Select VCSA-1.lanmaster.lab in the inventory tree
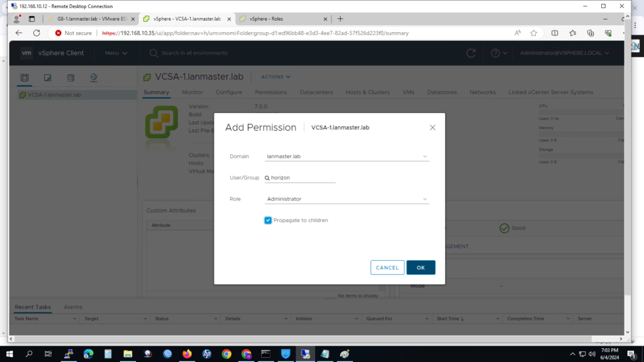 54,95
